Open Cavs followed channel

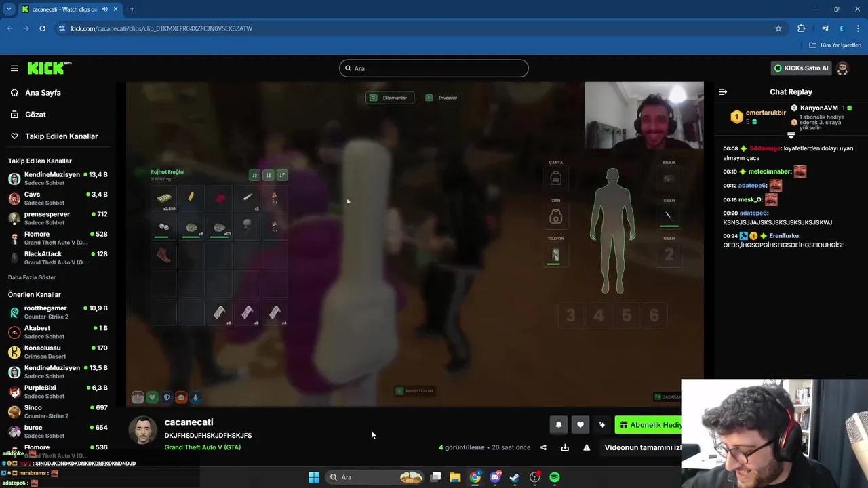click(x=58, y=199)
